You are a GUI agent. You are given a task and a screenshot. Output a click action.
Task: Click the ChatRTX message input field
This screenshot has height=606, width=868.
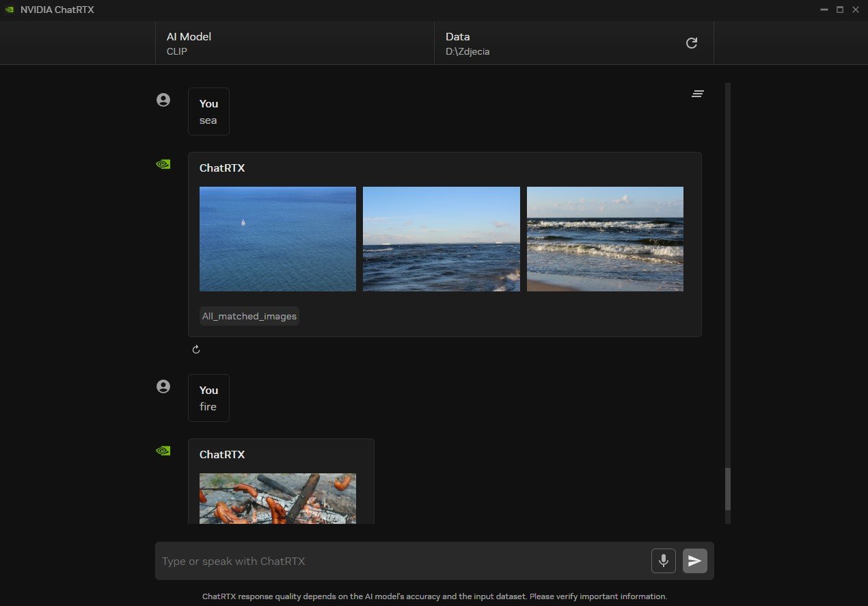(x=410, y=561)
